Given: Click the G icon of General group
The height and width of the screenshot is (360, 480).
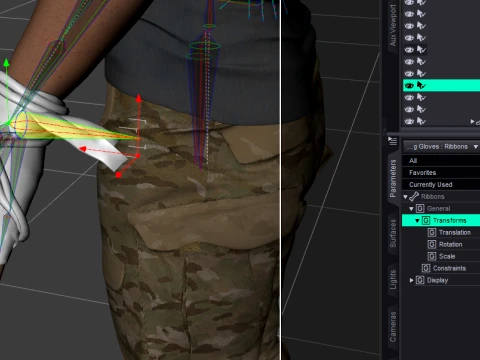Looking at the screenshot, I should coord(420,209).
